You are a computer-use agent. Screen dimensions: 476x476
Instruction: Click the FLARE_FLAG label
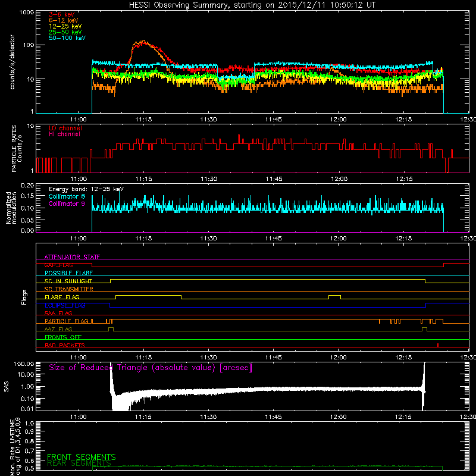tap(62, 297)
